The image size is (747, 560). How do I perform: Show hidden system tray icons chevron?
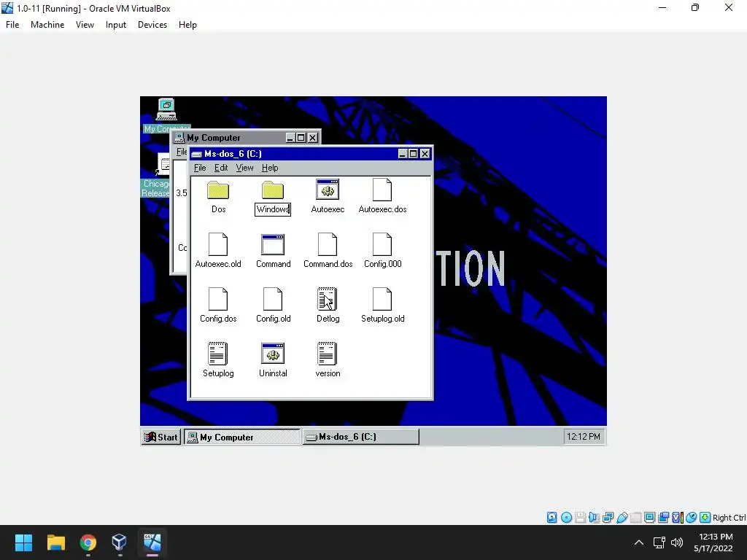[639, 542]
